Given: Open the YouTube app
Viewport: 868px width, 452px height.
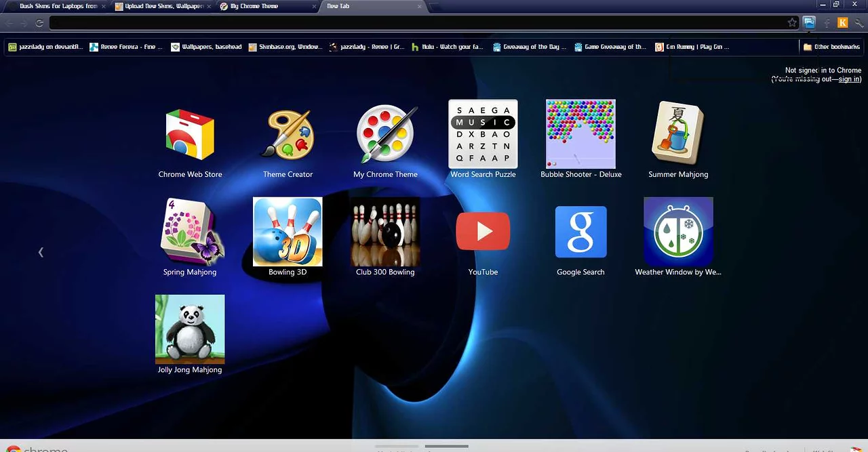Looking at the screenshot, I should [x=483, y=232].
